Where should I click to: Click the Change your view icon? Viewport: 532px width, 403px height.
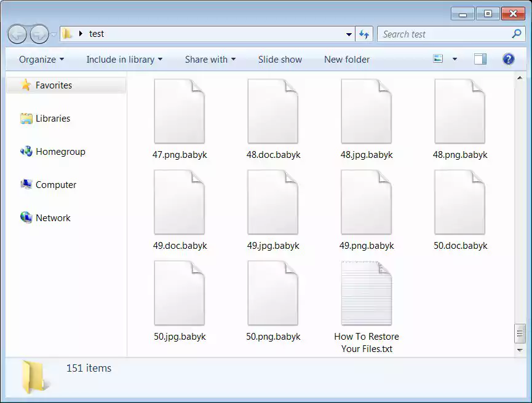tap(438, 59)
